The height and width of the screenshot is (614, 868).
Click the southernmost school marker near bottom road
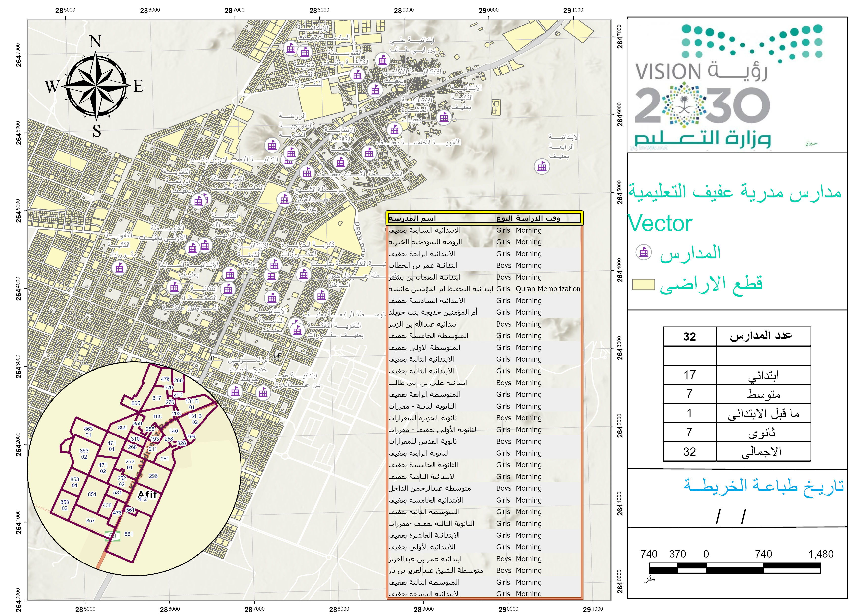(x=263, y=393)
